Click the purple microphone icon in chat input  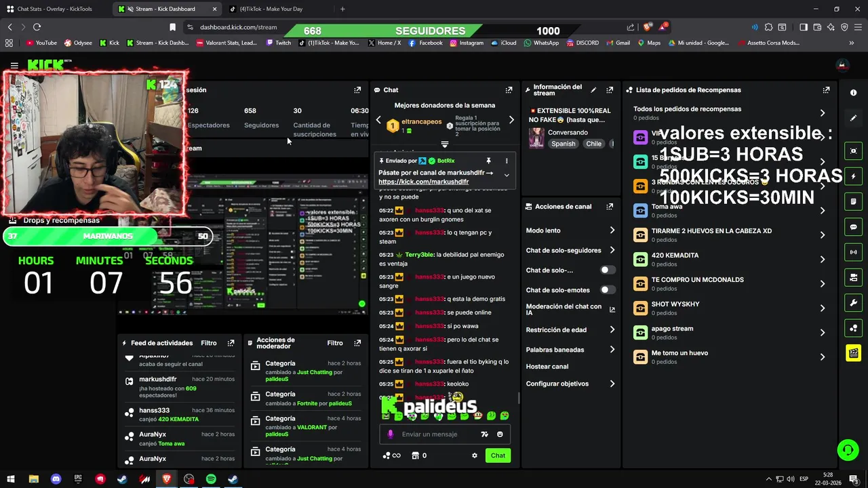(x=390, y=434)
